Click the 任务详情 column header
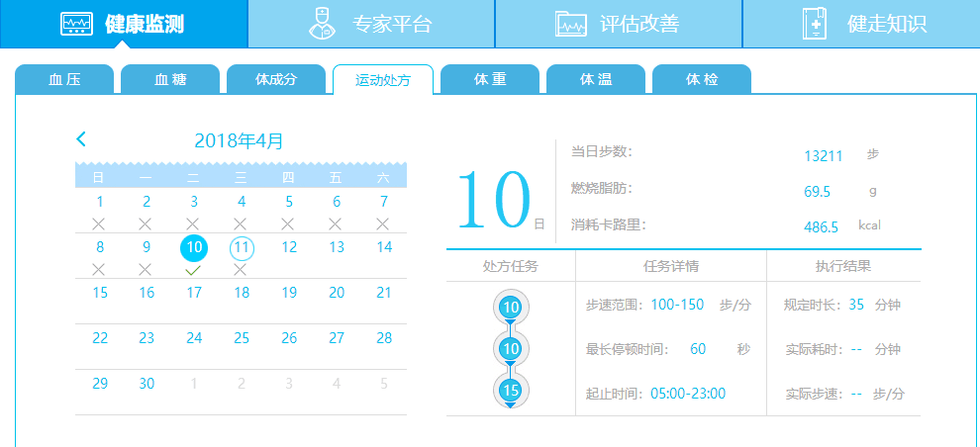Screen dimensions: 980x447 pos(670,266)
